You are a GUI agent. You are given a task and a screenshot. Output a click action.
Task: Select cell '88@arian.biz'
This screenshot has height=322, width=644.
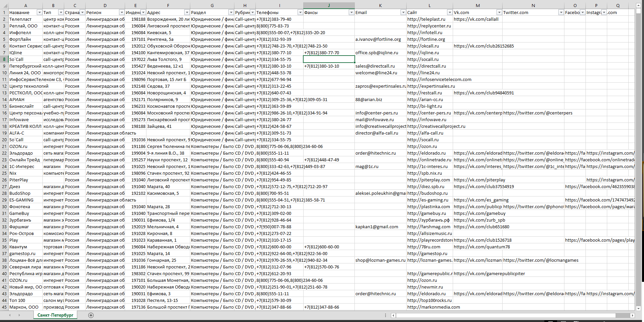pyautogui.click(x=381, y=99)
